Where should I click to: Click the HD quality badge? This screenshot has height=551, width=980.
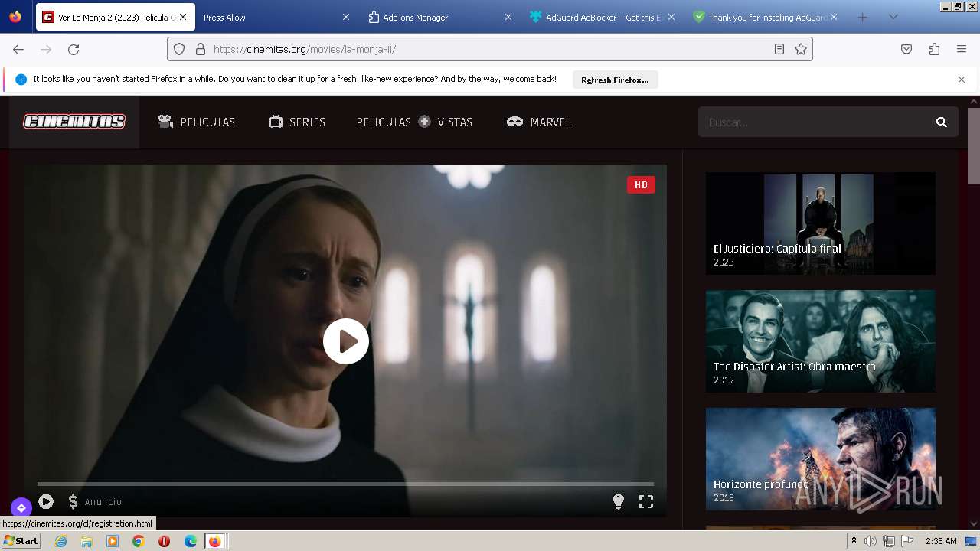pyautogui.click(x=641, y=184)
